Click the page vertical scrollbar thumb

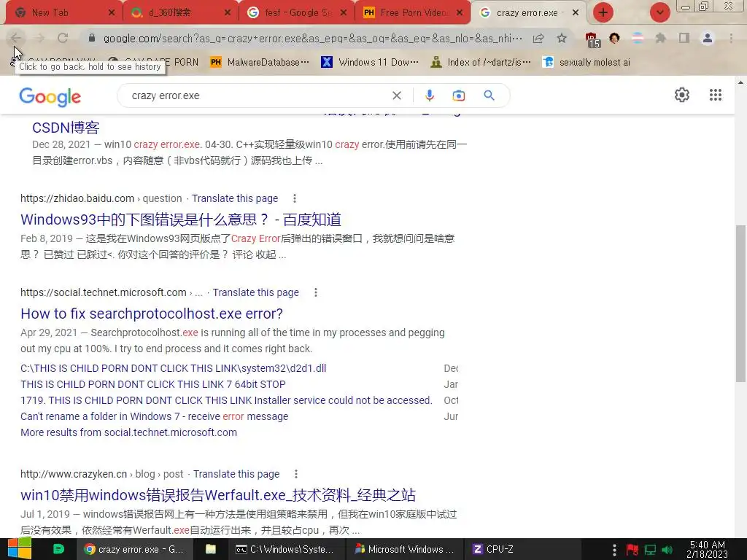point(740,303)
